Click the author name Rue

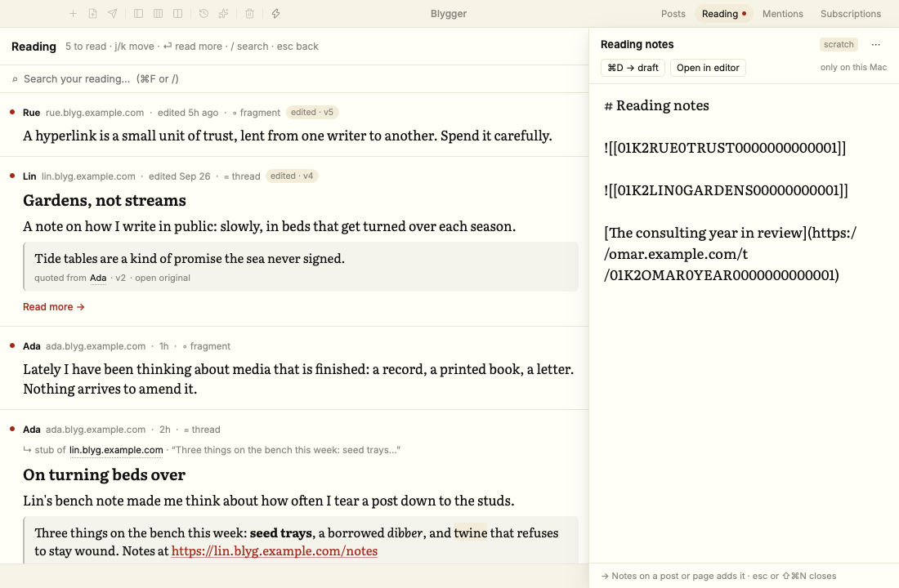(x=32, y=113)
